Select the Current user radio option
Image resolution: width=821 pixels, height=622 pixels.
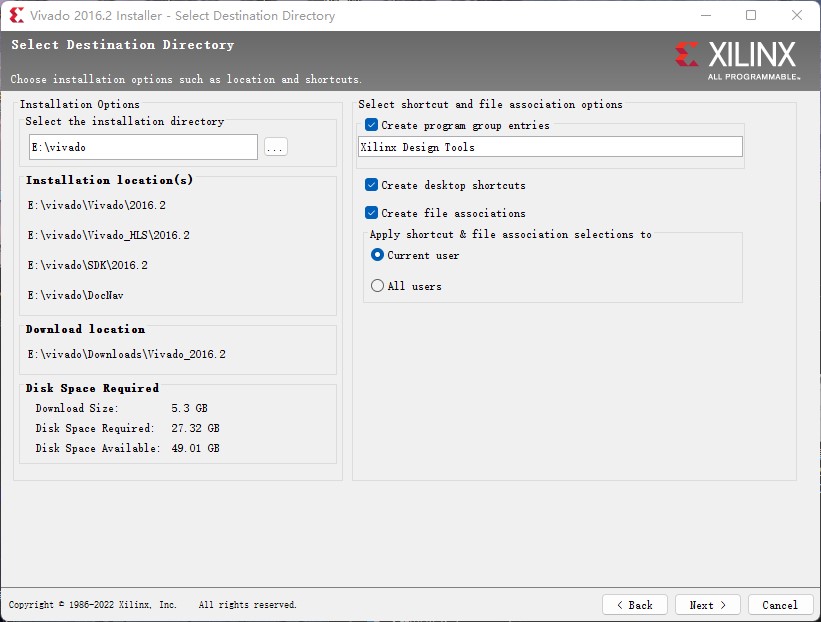pos(377,255)
